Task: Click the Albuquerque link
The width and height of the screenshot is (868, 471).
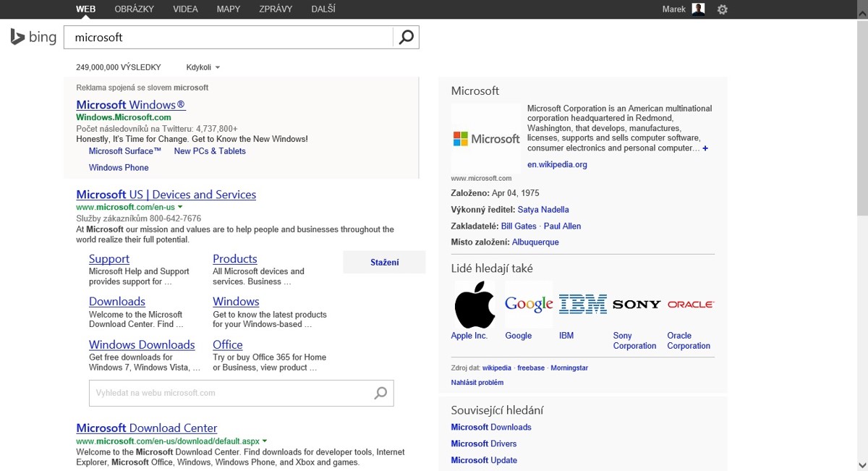Action: coord(535,242)
